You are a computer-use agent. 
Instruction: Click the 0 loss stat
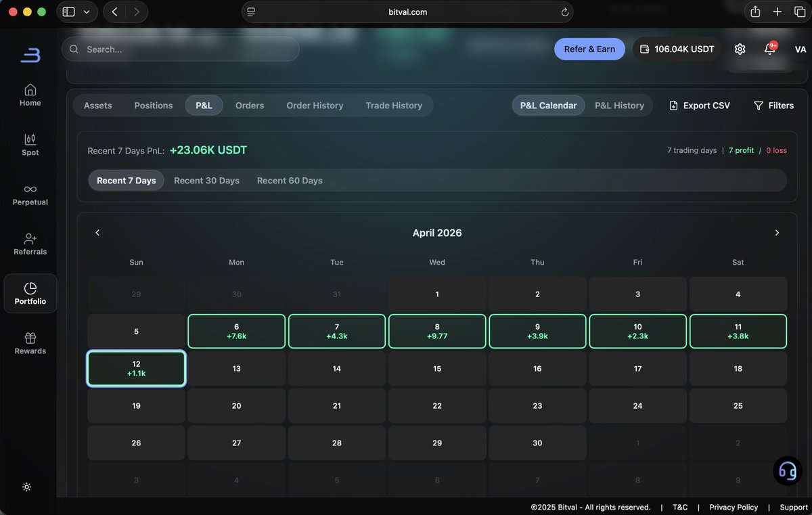[x=776, y=150]
